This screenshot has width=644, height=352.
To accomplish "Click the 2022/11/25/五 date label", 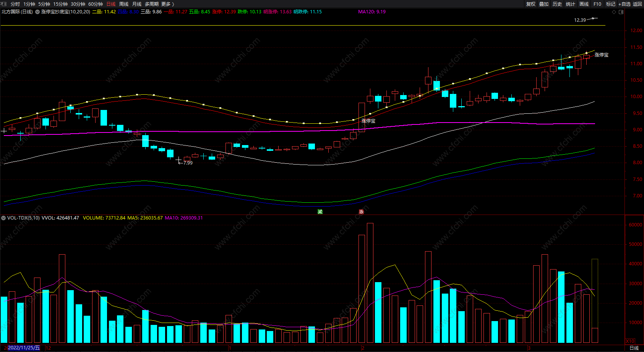I will (24, 348).
